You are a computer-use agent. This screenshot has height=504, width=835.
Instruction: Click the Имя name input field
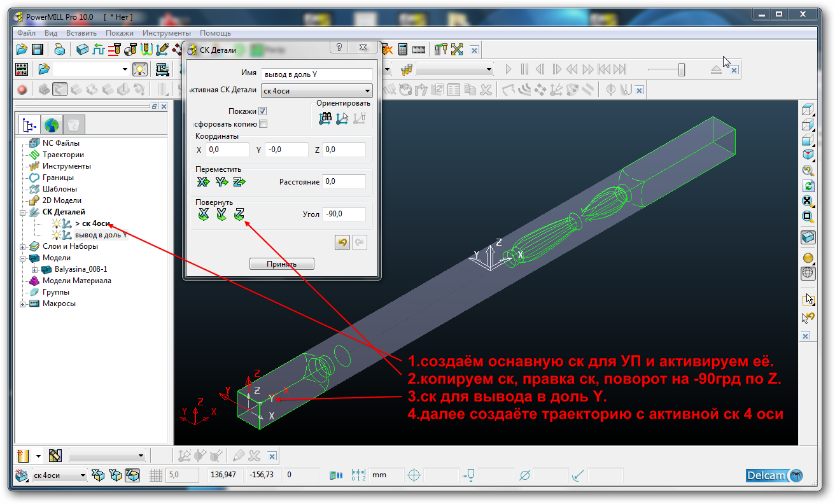(x=316, y=74)
